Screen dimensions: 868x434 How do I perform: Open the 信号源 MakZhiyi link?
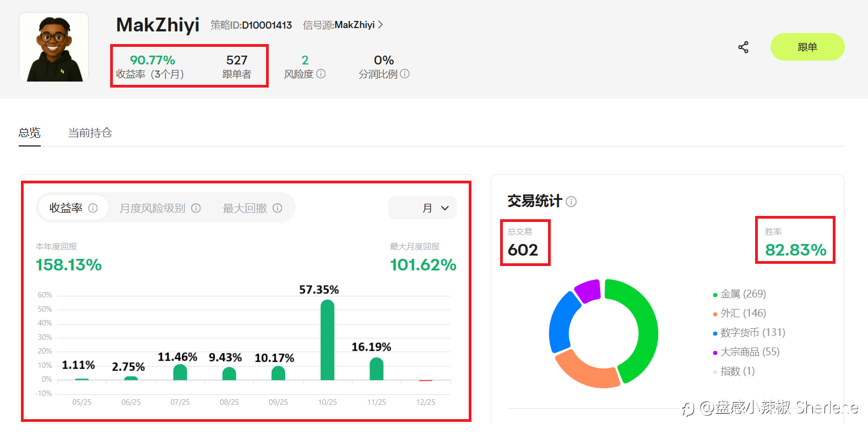tap(343, 25)
